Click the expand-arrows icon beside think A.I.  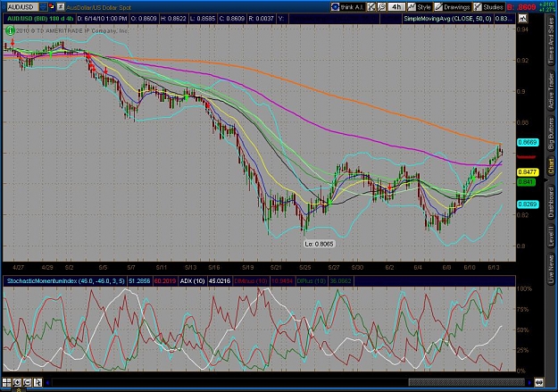tap(371, 7)
